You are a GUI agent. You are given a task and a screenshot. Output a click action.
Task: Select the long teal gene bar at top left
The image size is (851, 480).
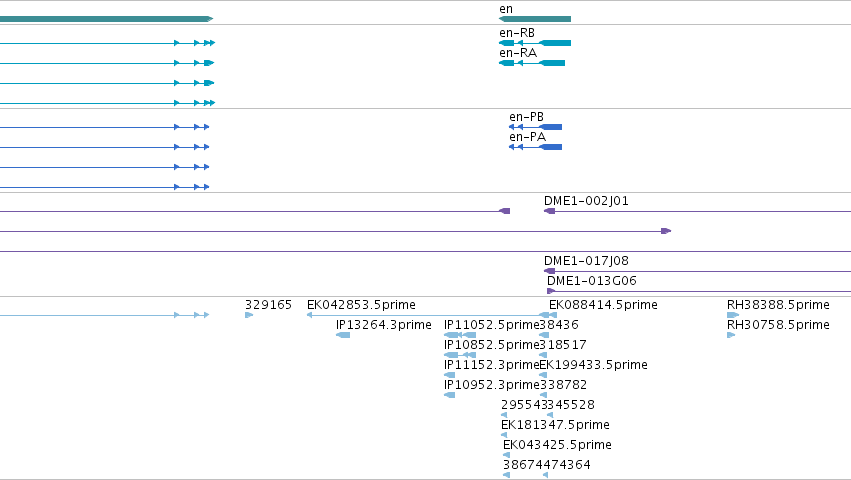[x=106, y=19]
